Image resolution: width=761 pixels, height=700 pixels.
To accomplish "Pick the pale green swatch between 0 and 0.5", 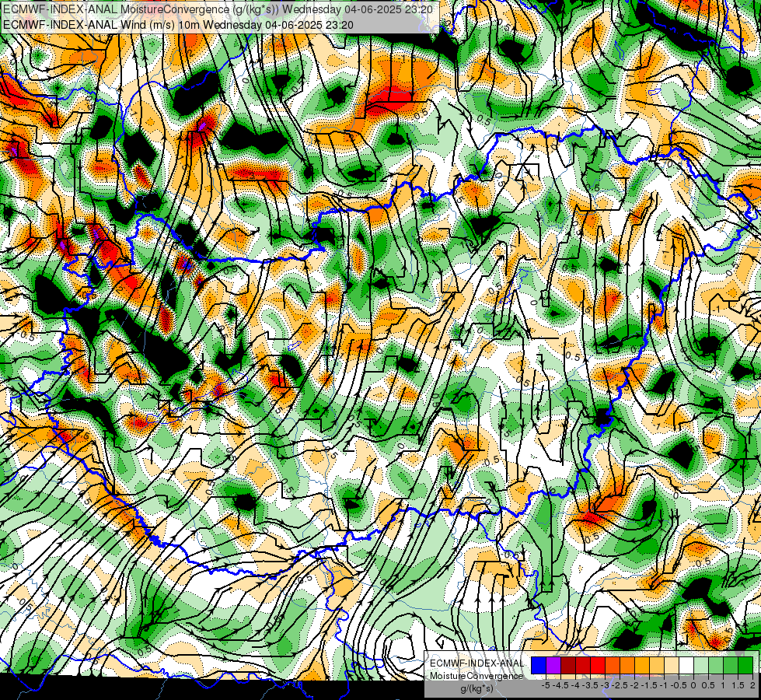I will tap(701, 665).
